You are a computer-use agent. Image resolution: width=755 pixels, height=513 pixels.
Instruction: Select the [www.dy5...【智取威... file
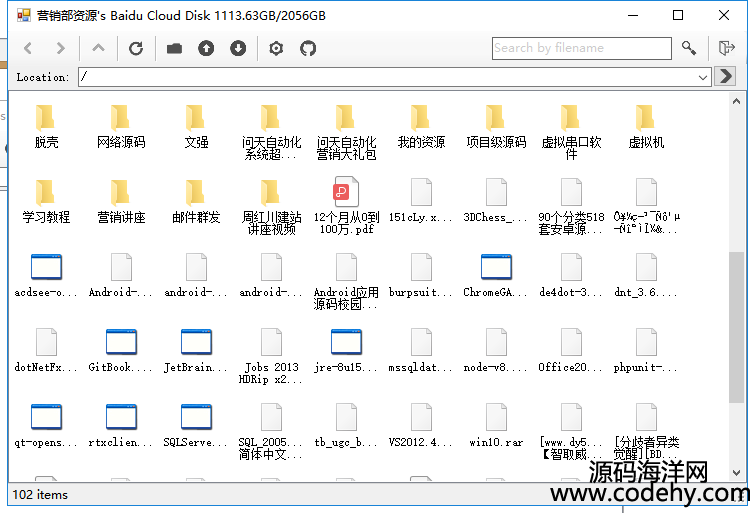pos(571,432)
